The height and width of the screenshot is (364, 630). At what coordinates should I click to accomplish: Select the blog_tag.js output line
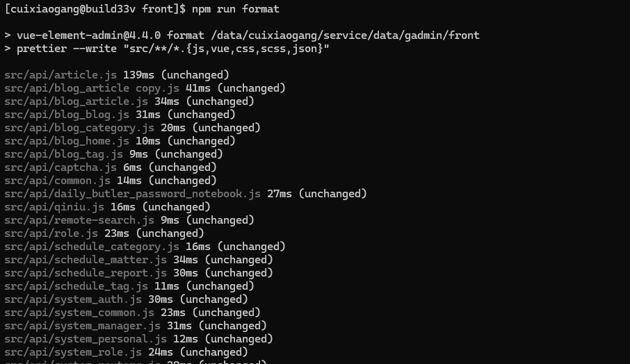[x=114, y=154]
